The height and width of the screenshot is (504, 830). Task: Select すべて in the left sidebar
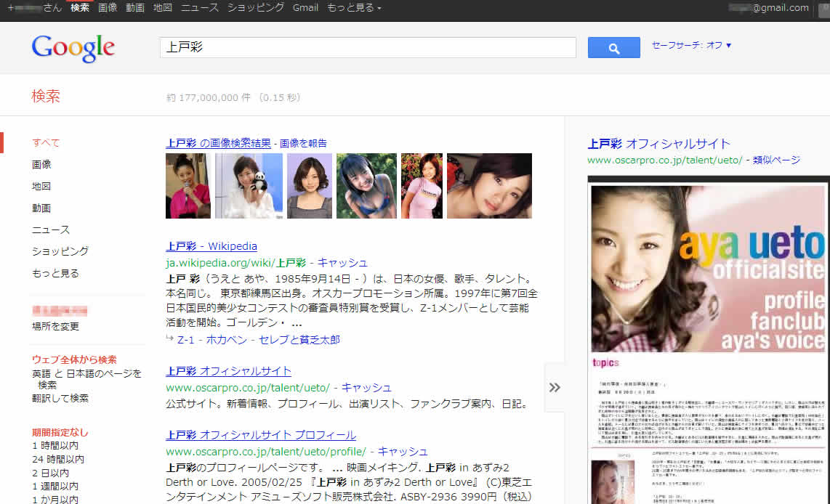click(x=46, y=143)
